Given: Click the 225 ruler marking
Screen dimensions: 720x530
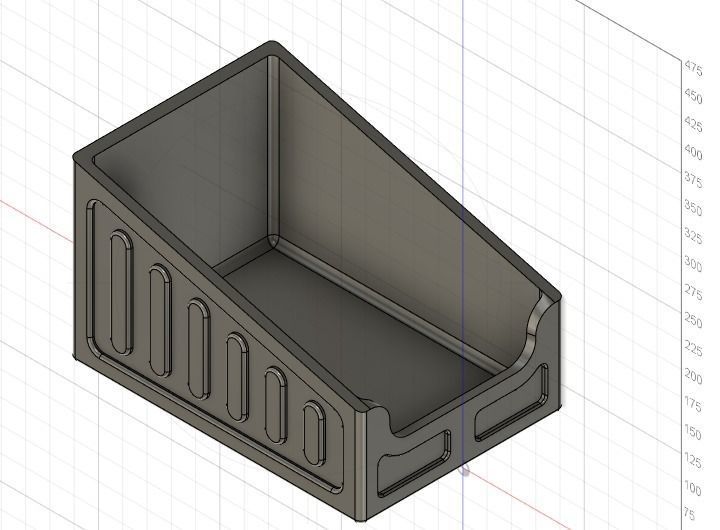Looking at the screenshot, I should (693, 349).
